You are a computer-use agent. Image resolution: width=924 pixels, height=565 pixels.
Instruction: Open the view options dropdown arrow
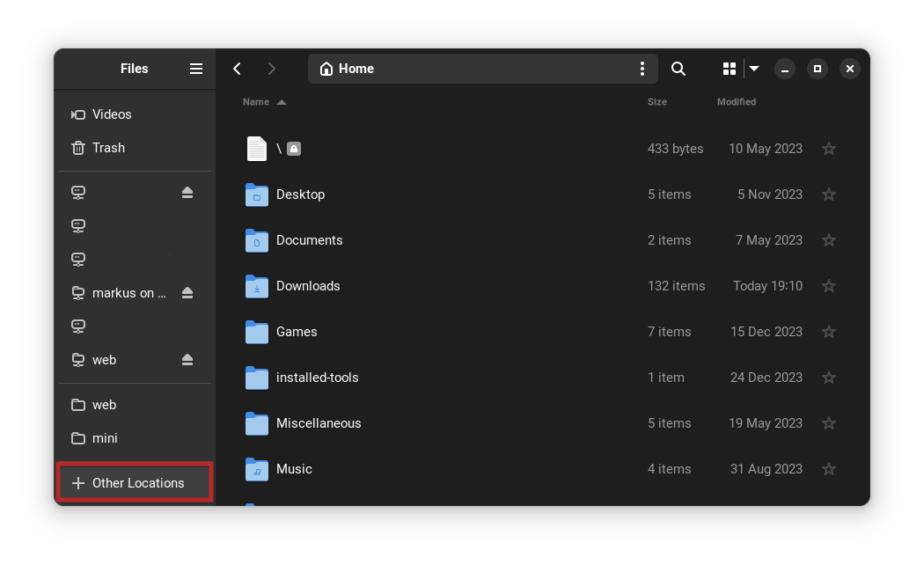754,68
